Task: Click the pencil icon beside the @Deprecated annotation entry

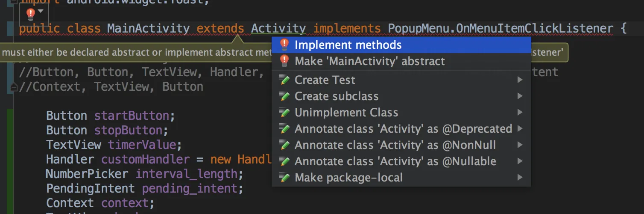Action: tap(284, 129)
